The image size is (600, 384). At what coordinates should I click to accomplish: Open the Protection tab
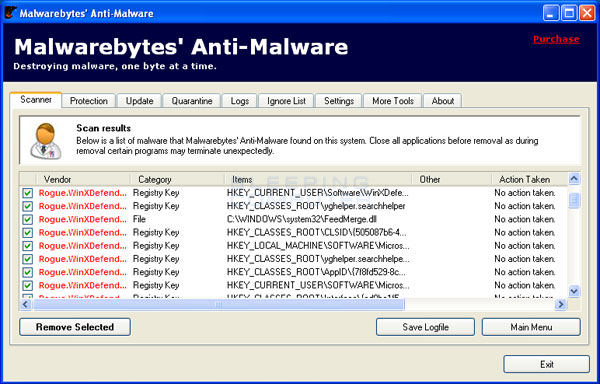coord(88,101)
